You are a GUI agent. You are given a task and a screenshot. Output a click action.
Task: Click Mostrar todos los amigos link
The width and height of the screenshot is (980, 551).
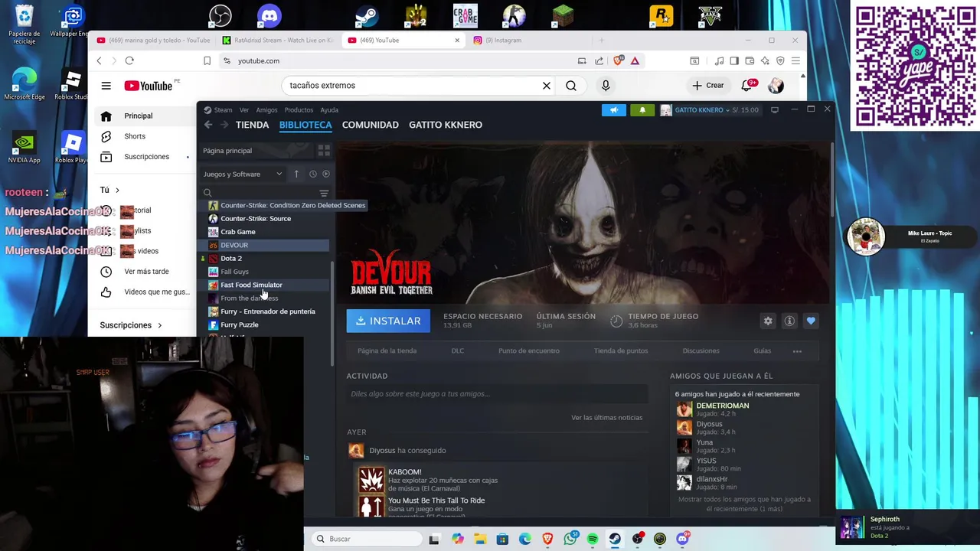click(744, 504)
